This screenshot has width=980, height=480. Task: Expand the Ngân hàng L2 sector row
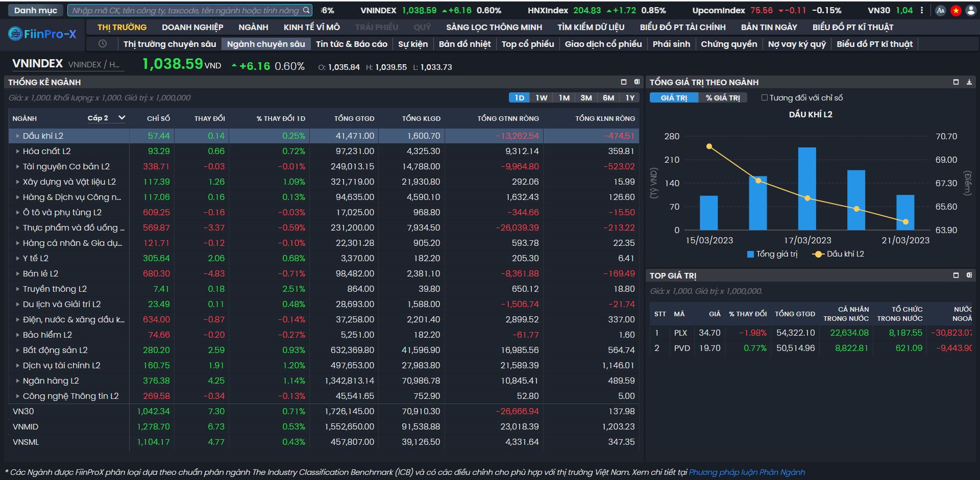coord(17,381)
